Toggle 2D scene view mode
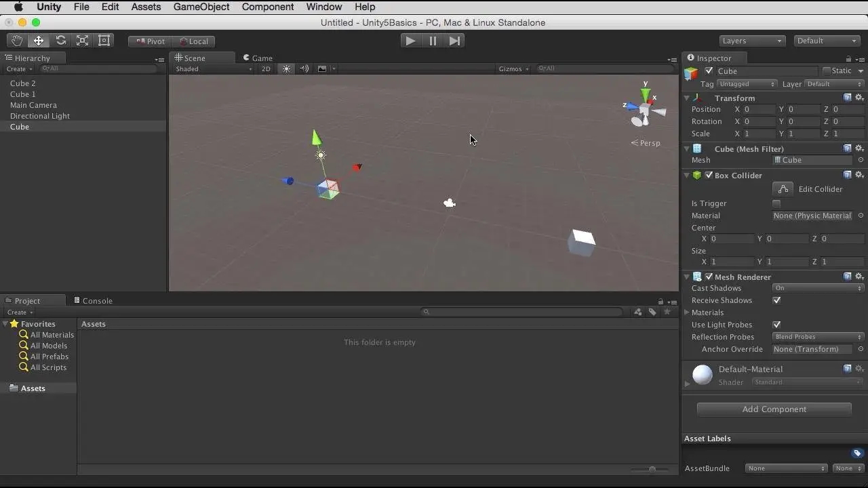Image resolution: width=868 pixels, height=488 pixels. pyautogui.click(x=266, y=68)
